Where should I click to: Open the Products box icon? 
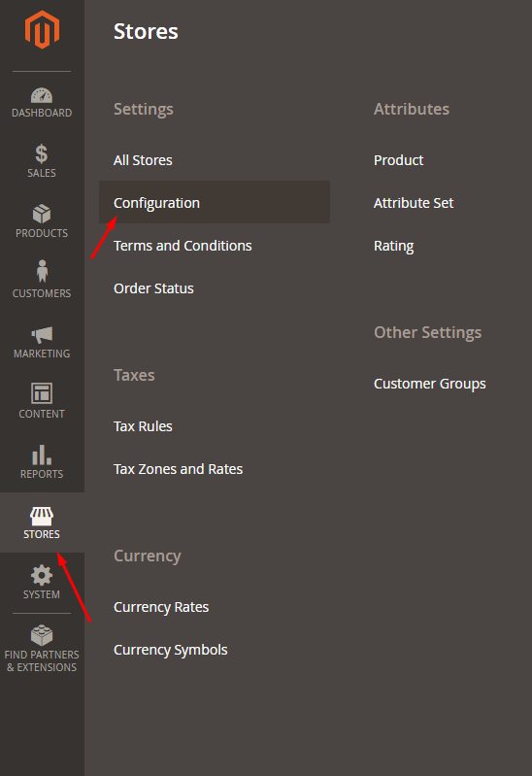(x=42, y=214)
